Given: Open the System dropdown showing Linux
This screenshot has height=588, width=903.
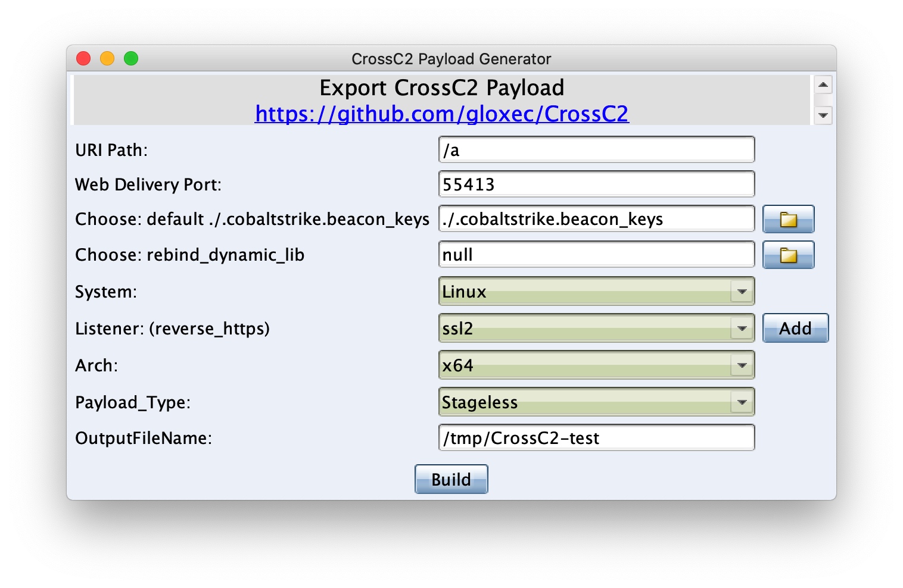Looking at the screenshot, I should (596, 292).
